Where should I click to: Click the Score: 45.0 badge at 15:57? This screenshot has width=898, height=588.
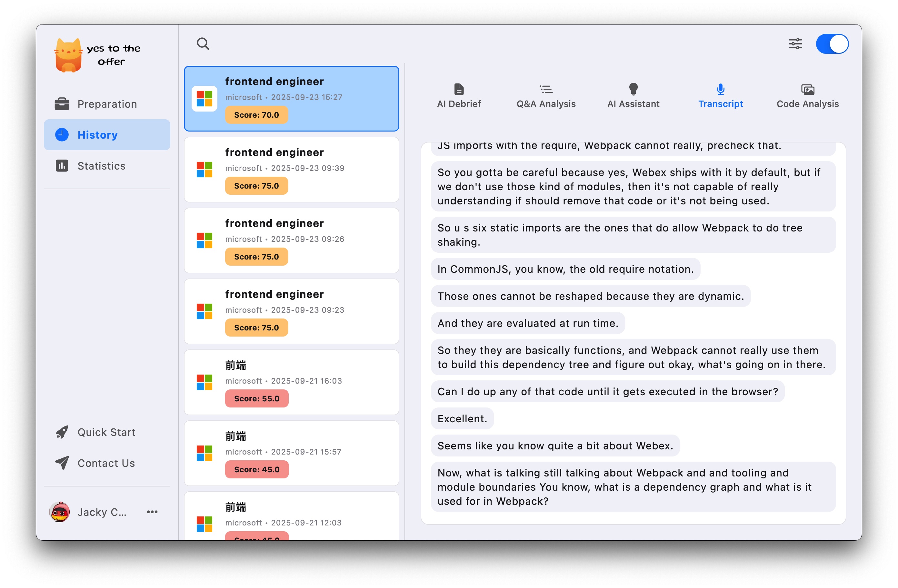coord(256,469)
